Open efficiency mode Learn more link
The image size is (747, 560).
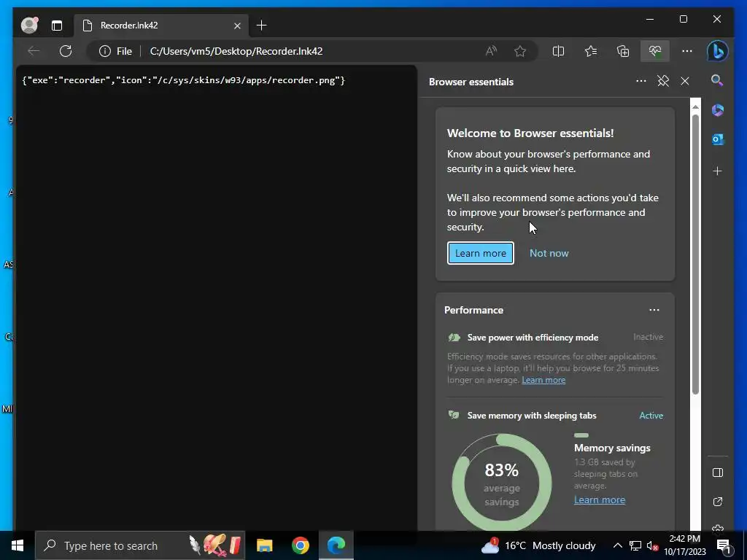pyautogui.click(x=543, y=380)
